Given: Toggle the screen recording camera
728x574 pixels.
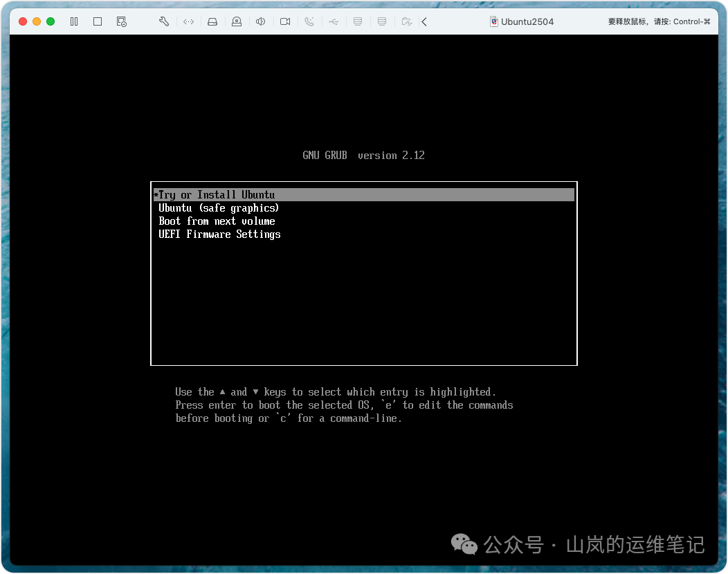Looking at the screenshot, I should (x=284, y=21).
